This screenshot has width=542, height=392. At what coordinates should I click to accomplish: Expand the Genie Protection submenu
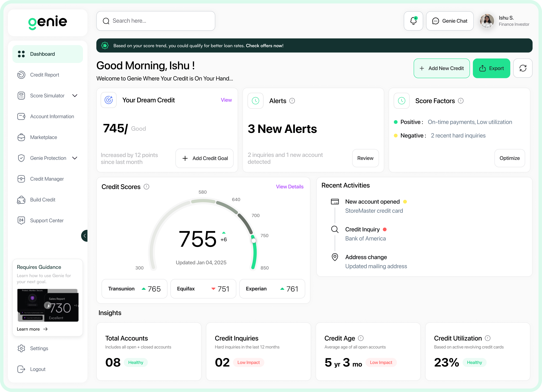pos(75,158)
